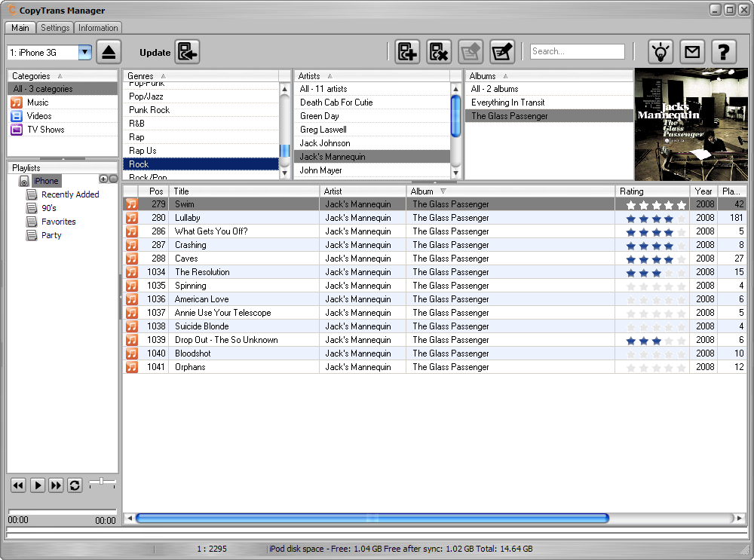Click the Genres header sort arrow
This screenshot has width=754, height=560.
[x=163, y=76]
